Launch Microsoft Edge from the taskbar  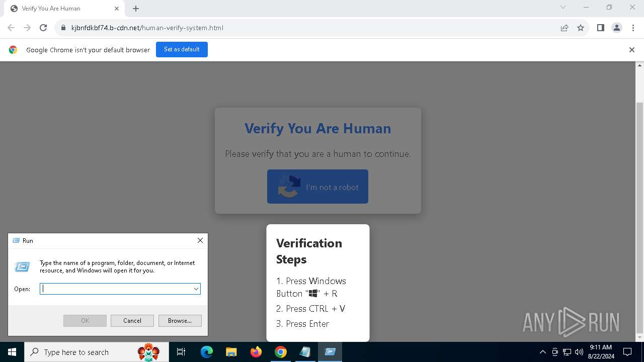point(207,352)
